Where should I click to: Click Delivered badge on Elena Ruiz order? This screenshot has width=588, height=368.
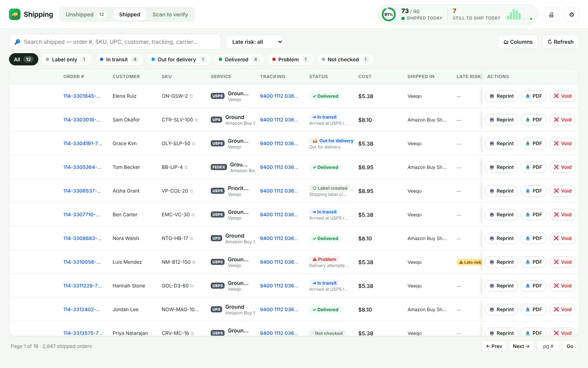pos(325,96)
